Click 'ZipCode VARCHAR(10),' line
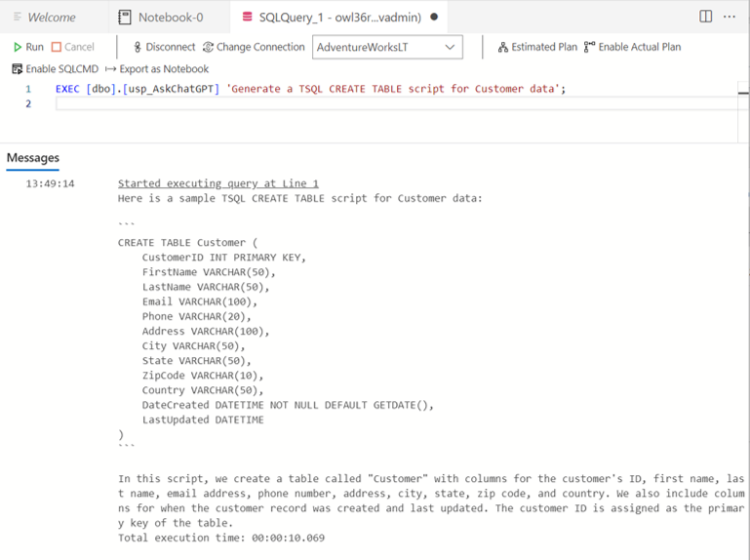 point(203,376)
